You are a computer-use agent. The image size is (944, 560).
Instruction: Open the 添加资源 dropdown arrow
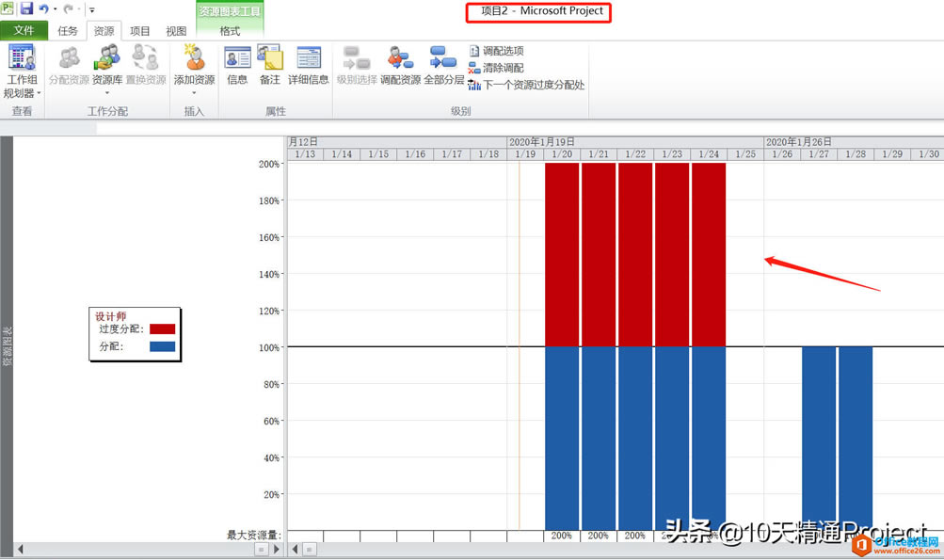(x=194, y=90)
